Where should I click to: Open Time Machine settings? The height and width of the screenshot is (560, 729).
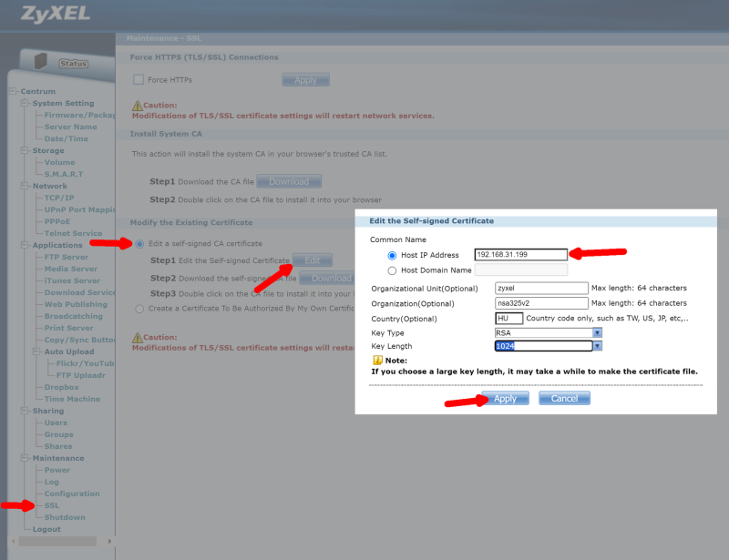pos(72,399)
